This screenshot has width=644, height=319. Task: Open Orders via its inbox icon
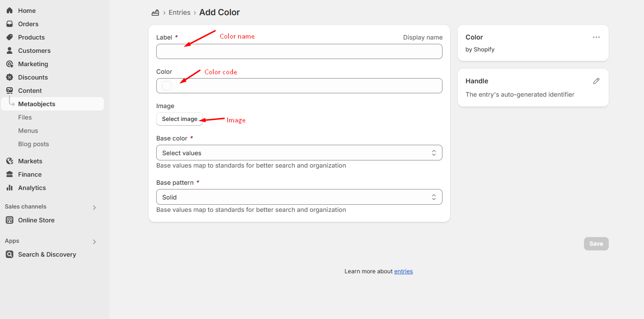pyautogui.click(x=10, y=24)
